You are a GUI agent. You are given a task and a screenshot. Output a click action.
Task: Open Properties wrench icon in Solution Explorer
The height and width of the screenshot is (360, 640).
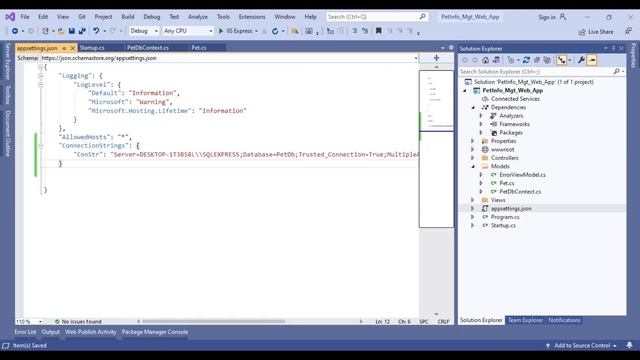click(581, 60)
